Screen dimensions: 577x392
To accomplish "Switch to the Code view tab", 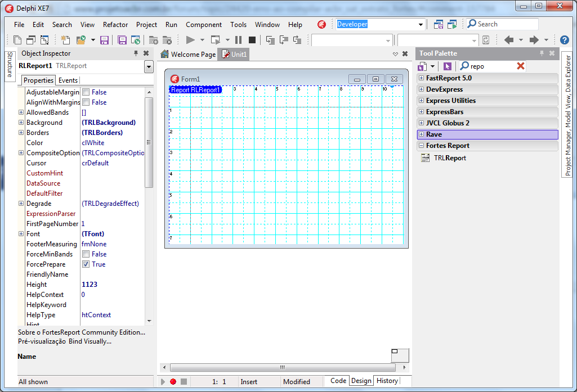I will [x=338, y=381].
